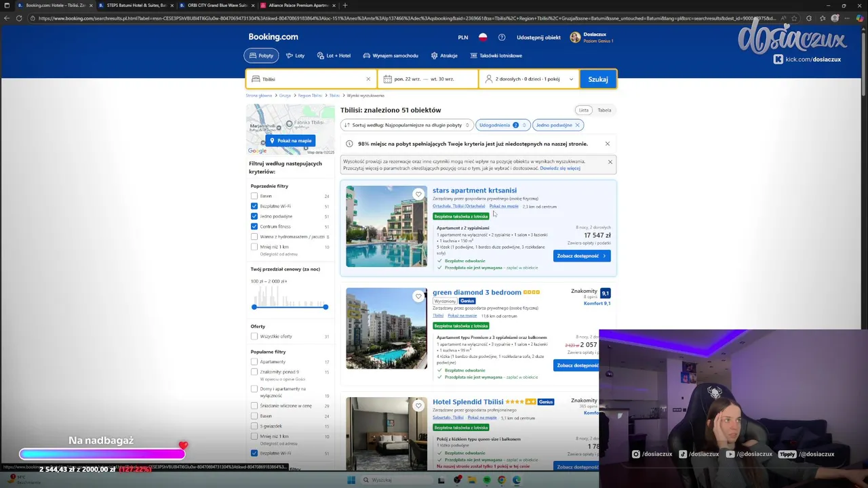Check the Basen filter under Poprzednie filtry
868x488 pixels.
[254, 196]
